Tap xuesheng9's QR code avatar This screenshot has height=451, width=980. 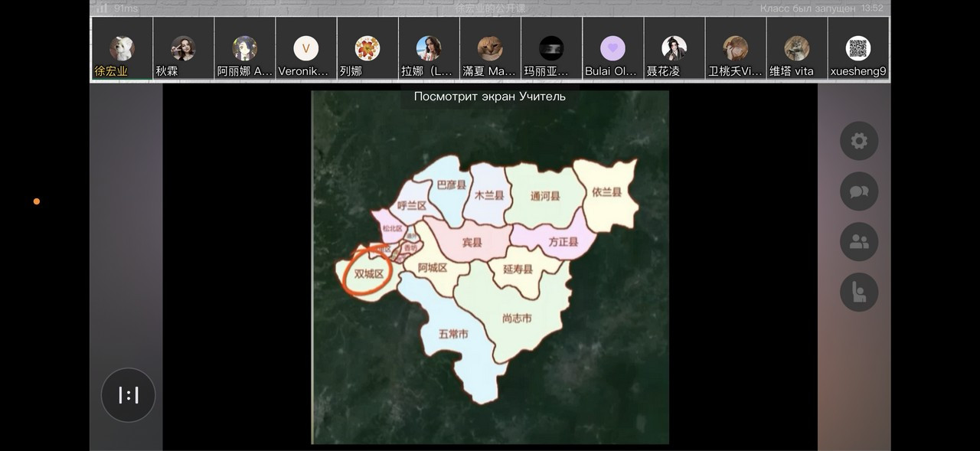pos(858,48)
